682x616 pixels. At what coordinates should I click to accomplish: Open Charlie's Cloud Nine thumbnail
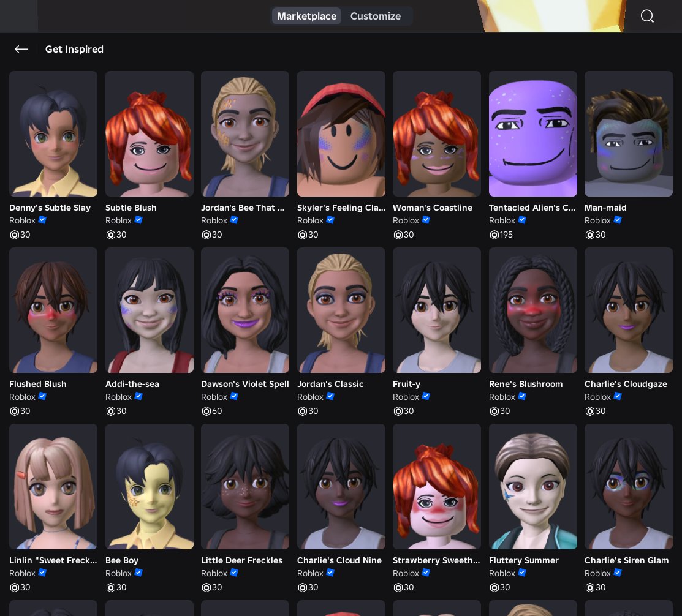341,486
